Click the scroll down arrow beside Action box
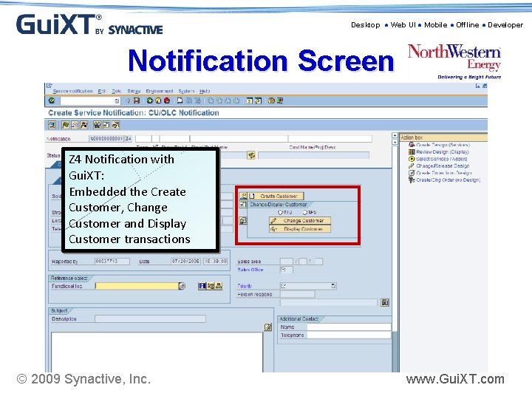The width and height of the screenshot is (532, 399). click(x=395, y=142)
